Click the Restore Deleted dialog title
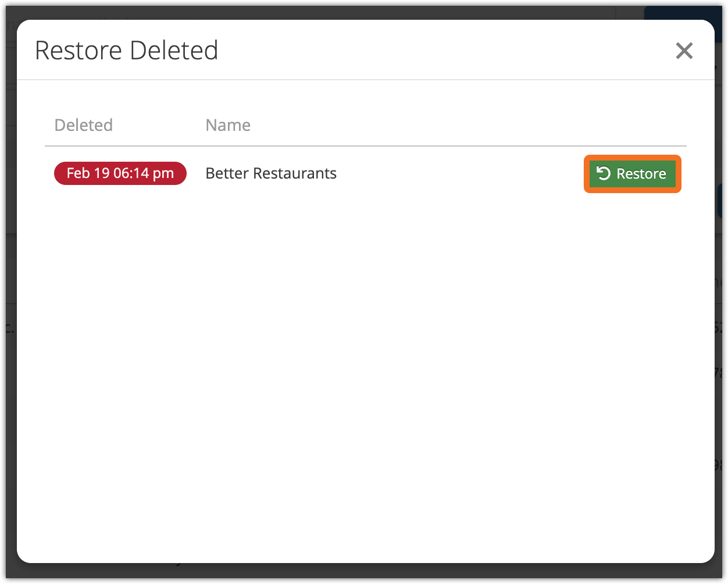 [x=126, y=51]
